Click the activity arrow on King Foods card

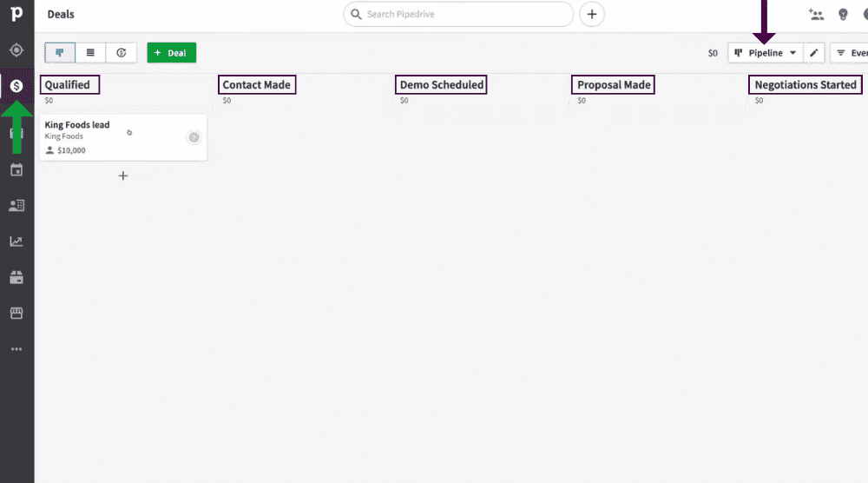click(194, 137)
